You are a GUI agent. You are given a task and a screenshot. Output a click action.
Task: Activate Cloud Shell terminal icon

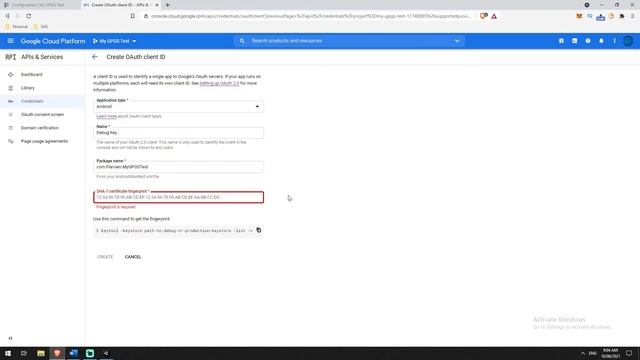[x=574, y=41]
